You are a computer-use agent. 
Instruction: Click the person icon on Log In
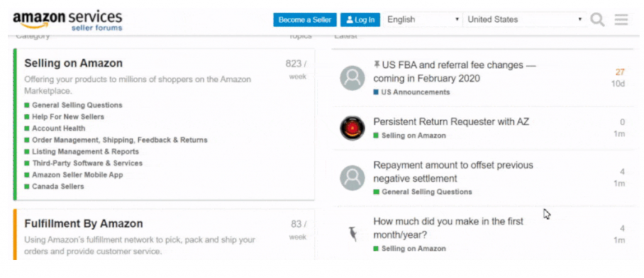tap(350, 19)
